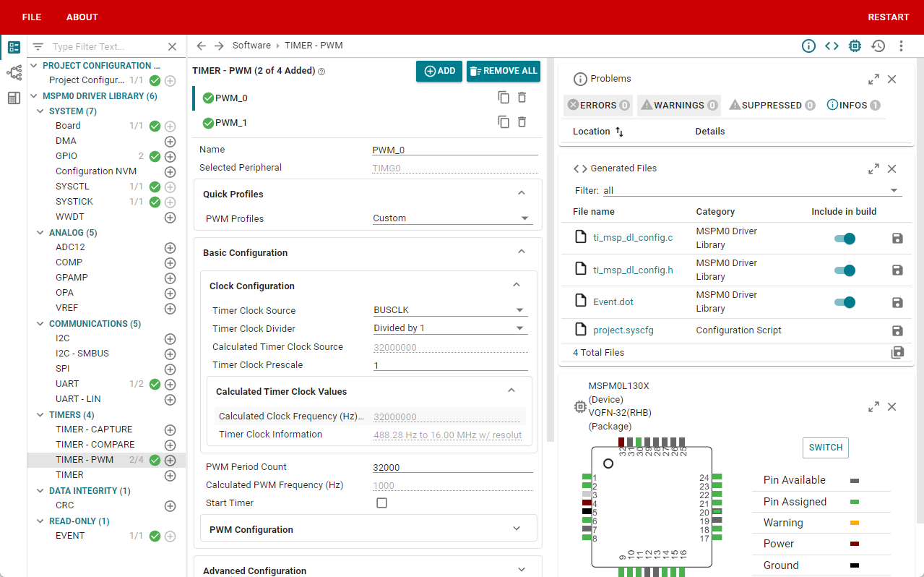Click the ADD button for TIMER - PWM

pos(439,71)
